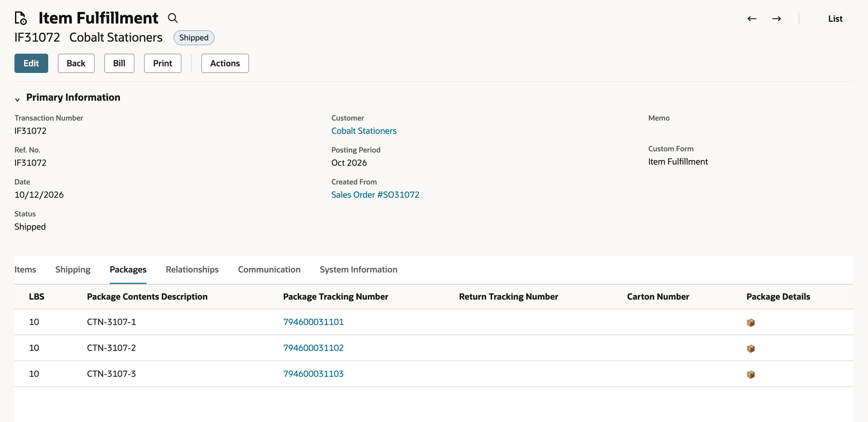Click the Package Details column header
This screenshot has width=868, height=422.
(778, 297)
